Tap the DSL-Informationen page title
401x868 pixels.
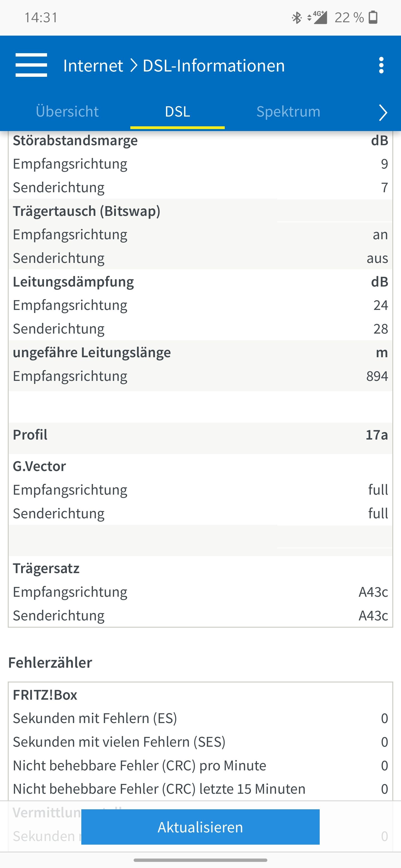pos(214,65)
